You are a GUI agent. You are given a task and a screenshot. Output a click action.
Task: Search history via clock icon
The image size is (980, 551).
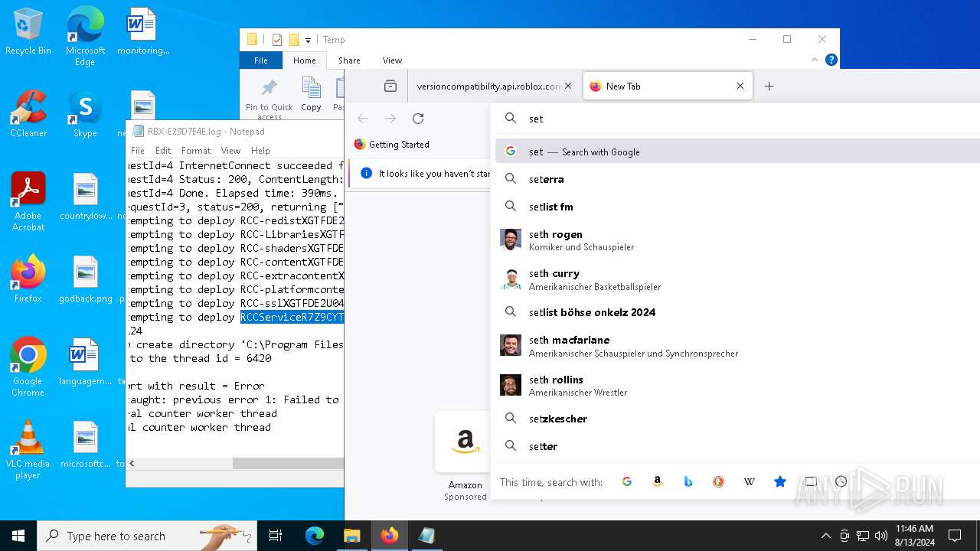[x=841, y=481]
